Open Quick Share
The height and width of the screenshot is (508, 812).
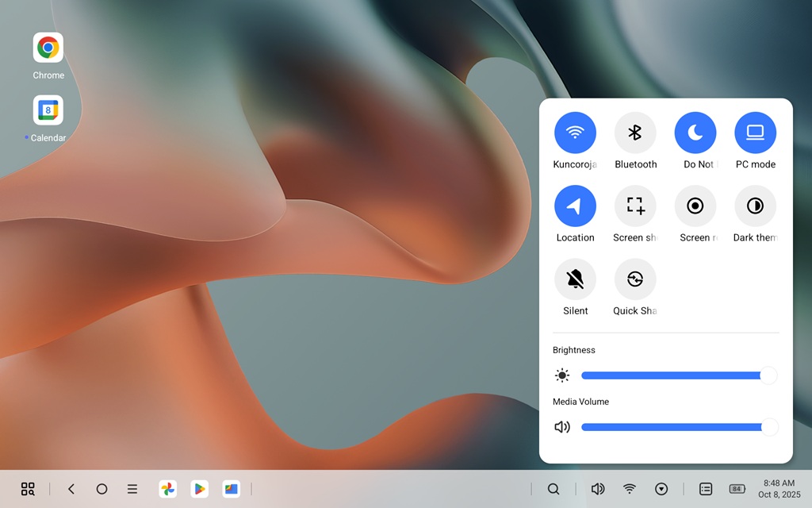click(635, 279)
